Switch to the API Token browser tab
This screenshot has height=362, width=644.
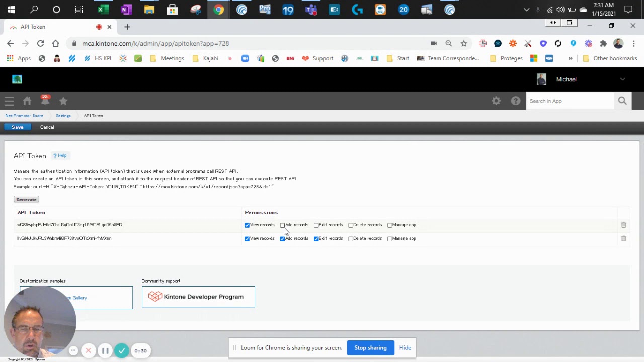click(59, 27)
